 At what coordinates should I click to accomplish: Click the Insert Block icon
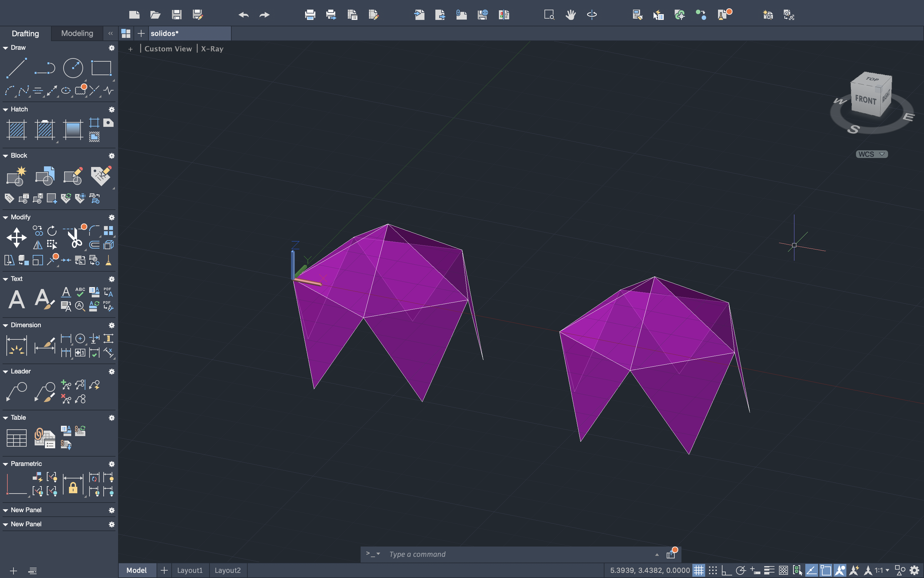45,176
